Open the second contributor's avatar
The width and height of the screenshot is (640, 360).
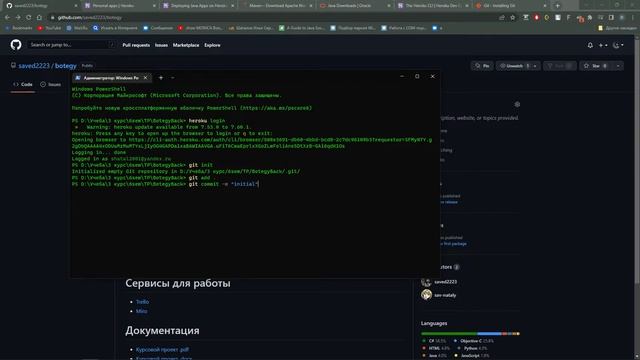point(427,295)
